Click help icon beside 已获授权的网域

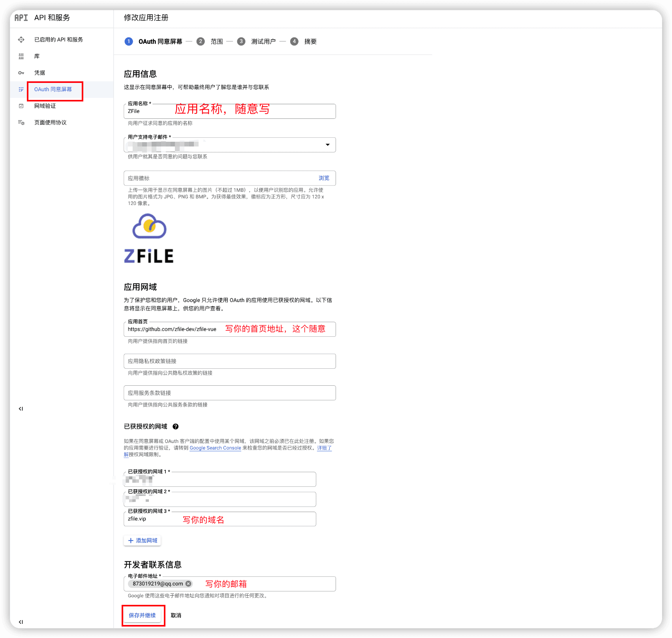point(176,426)
